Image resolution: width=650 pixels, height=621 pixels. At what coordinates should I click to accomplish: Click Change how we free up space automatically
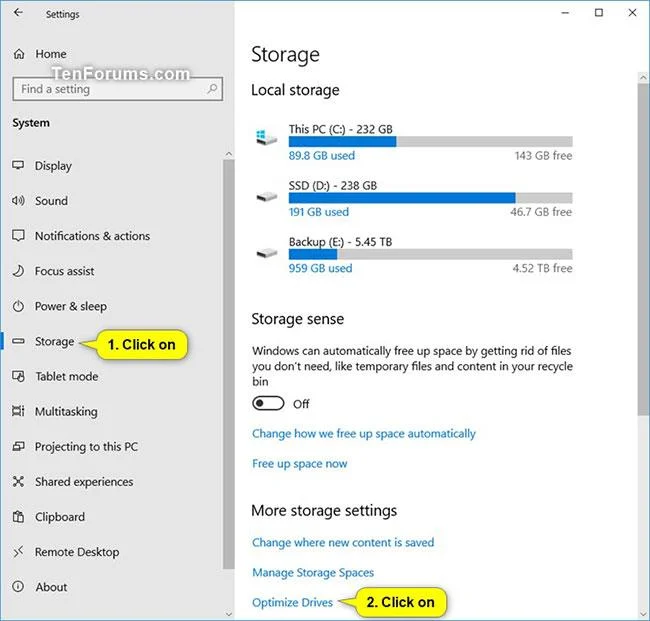[x=364, y=434]
